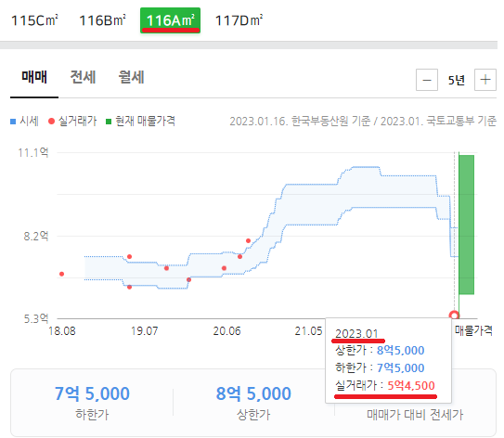Click the 8.2억 y-axis label
The image size is (504, 438).
(36, 237)
